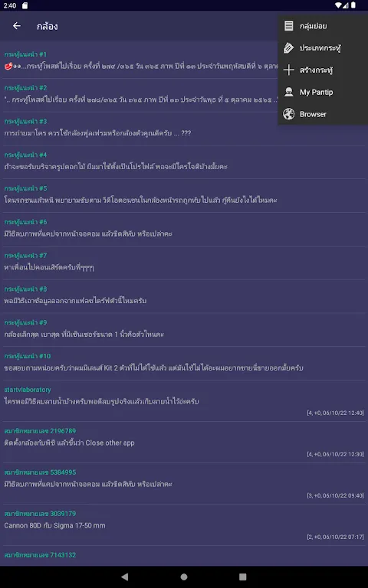The height and width of the screenshot is (588, 368).
Task: Click the ประเภทกระทู้ pencil icon
Action: coord(288,48)
